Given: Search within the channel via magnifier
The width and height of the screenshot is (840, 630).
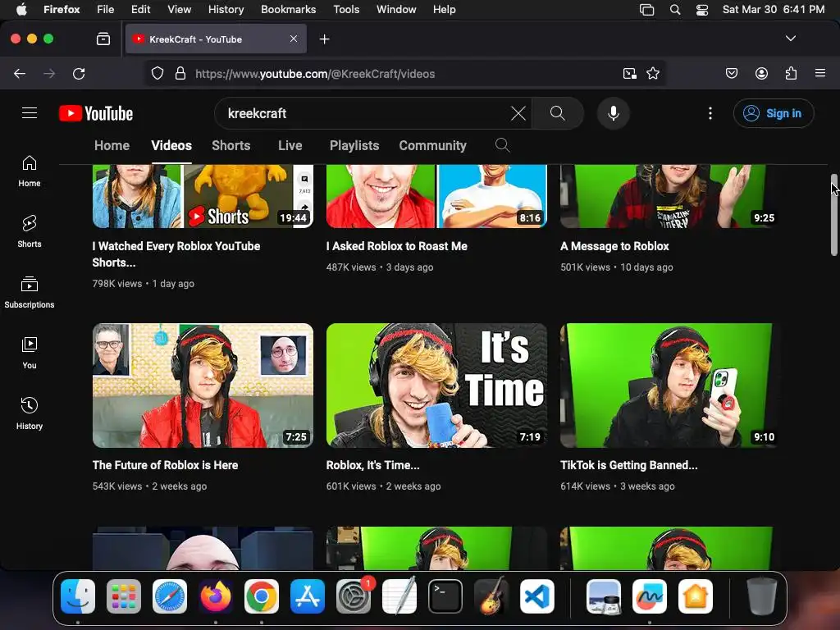Looking at the screenshot, I should [x=502, y=145].
